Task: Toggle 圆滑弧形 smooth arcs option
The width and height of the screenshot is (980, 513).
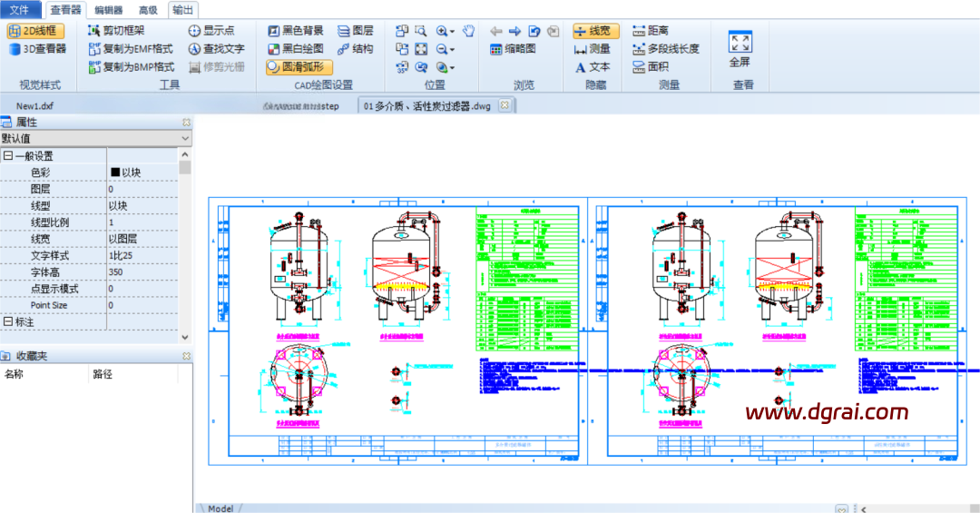Action: 299,67
